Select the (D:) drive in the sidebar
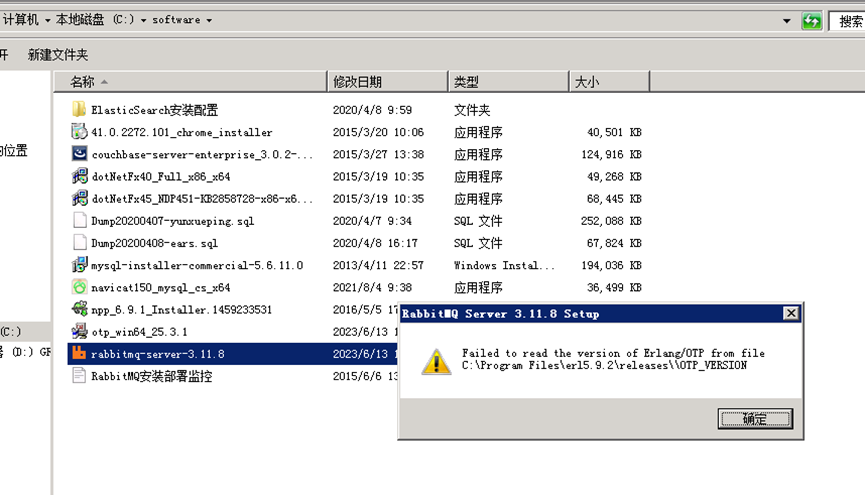865x495 pixels. point(25,352)
